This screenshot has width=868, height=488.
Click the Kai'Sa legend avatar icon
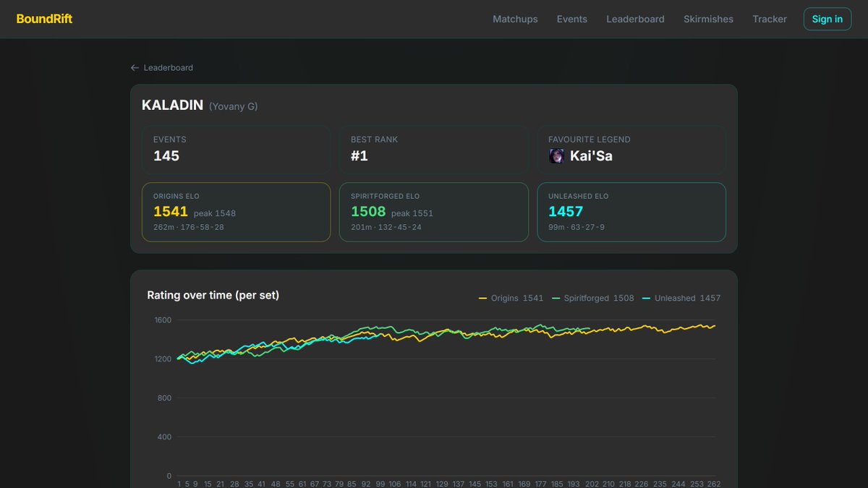point(556,155)
